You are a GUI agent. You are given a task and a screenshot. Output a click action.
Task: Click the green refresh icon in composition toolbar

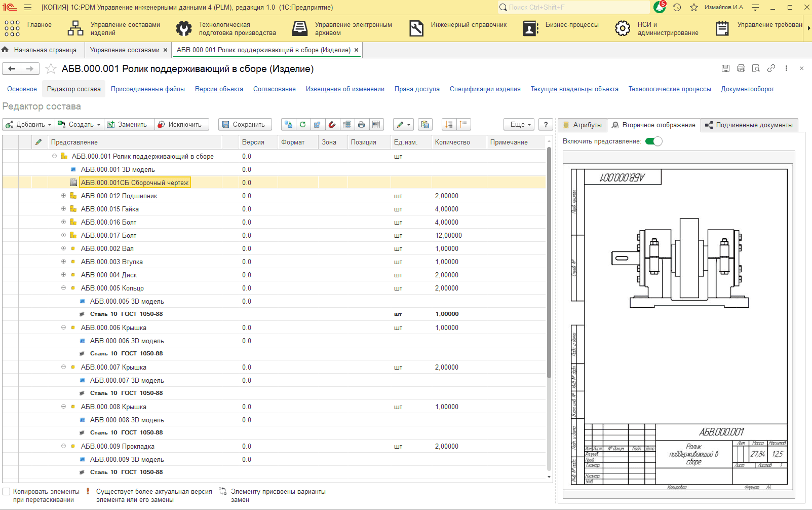pos(303,124)
